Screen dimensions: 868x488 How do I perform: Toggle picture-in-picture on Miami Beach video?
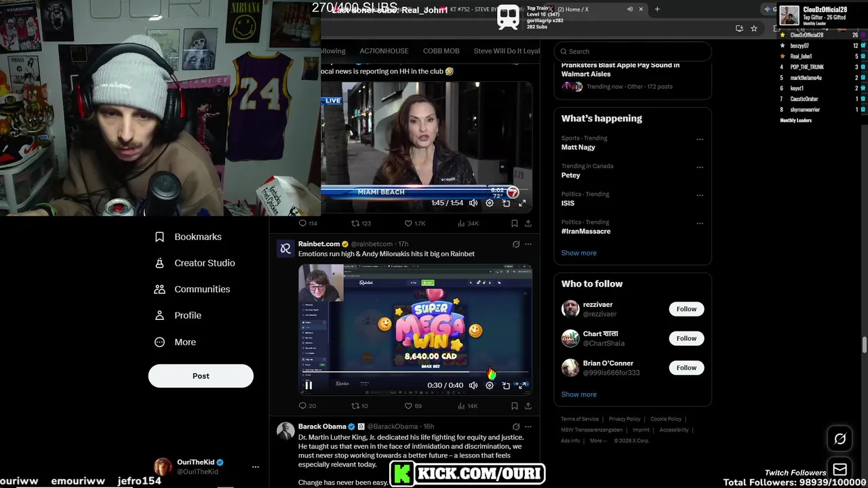[x=506, y=203]
